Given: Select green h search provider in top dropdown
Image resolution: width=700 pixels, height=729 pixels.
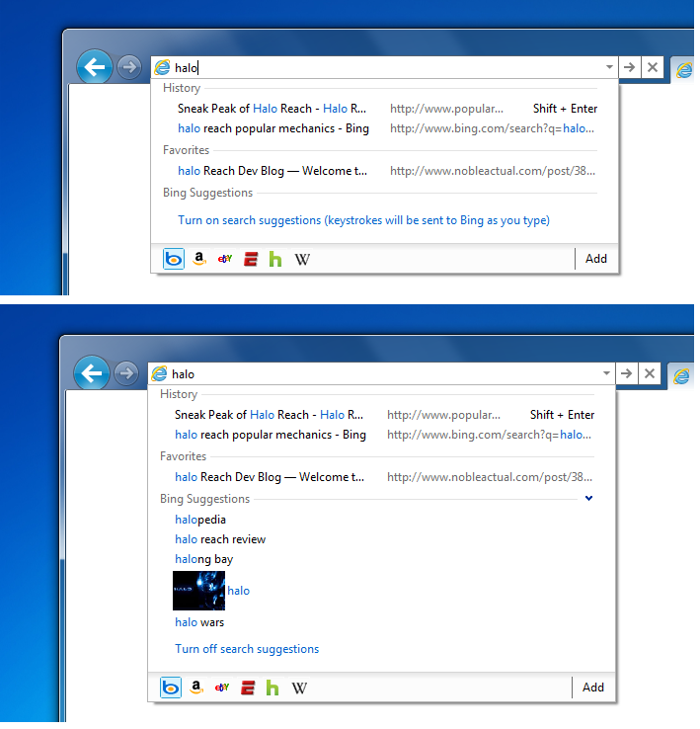Looking at the screenshot, I should tap(275, 259).
